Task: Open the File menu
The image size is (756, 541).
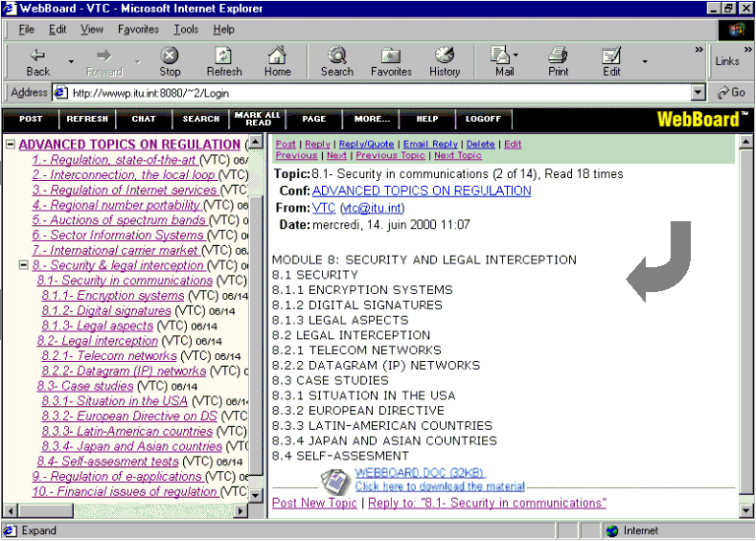Action: (26, 30)
